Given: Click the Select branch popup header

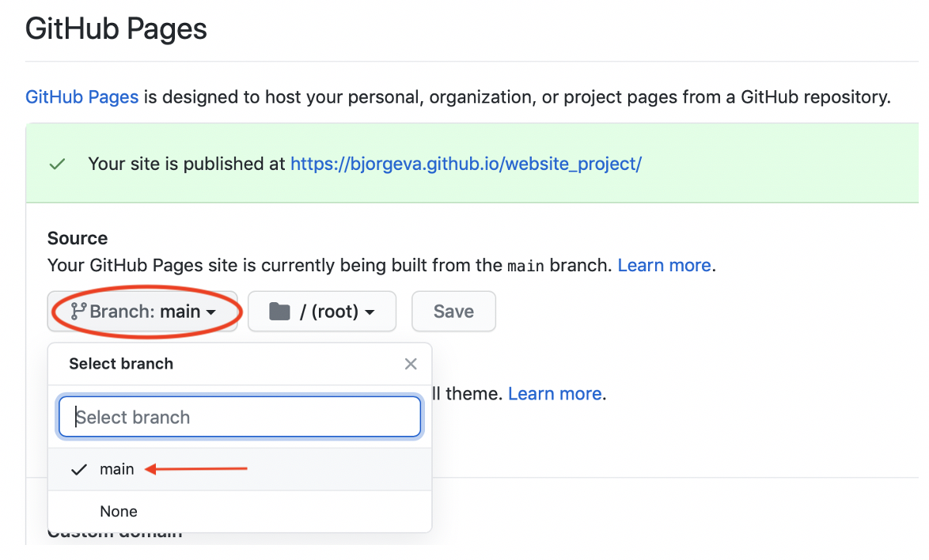Looking at the screenshot, I should pyautogui.click(x=121, y=364).
